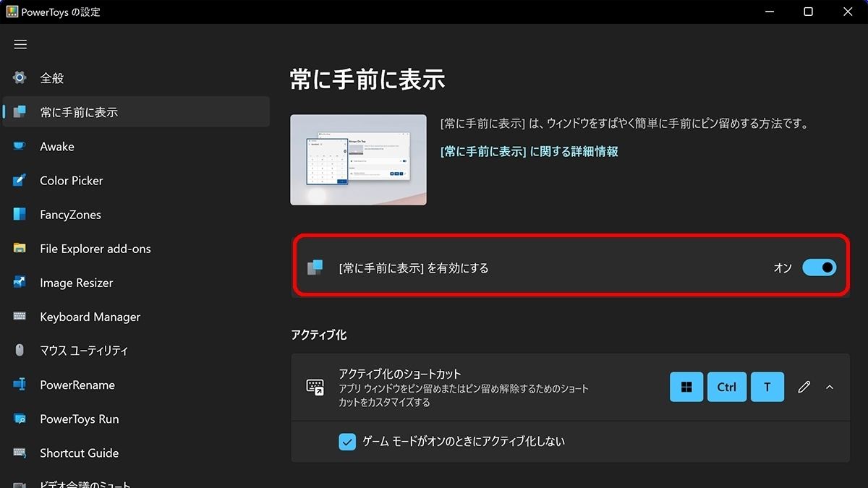Click the Color Picker eyedropper icon
Image resolution: width=868 pixels, height=488 pixels.
click(20, 181)
